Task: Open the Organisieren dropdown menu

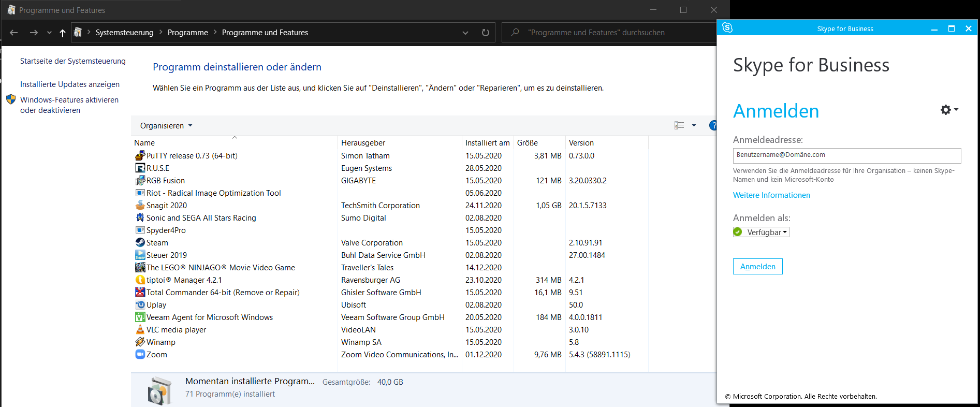Action: click(166, 126)
